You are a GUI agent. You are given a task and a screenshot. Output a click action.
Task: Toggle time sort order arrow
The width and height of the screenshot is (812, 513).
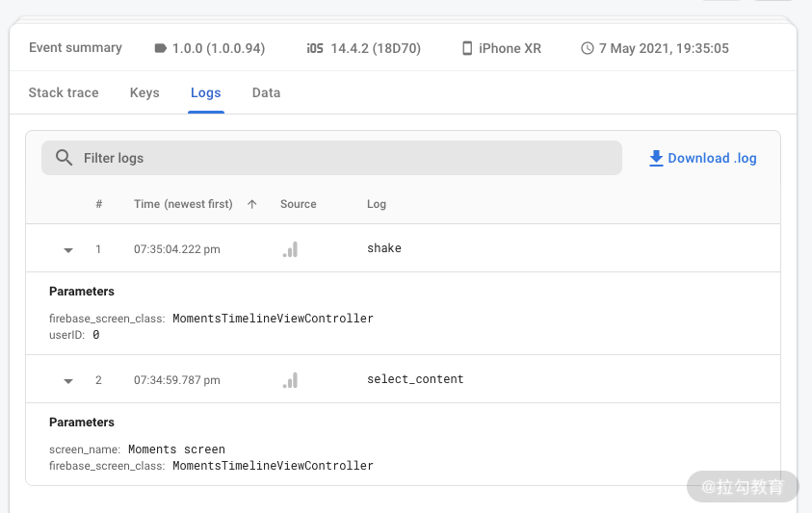(x=252, y=204)
